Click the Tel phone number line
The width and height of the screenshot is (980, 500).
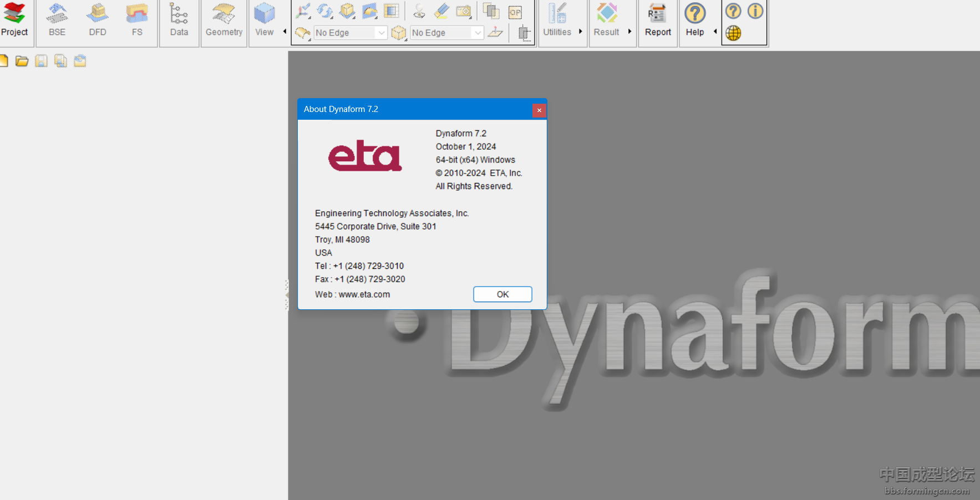[x=359, y=266]
